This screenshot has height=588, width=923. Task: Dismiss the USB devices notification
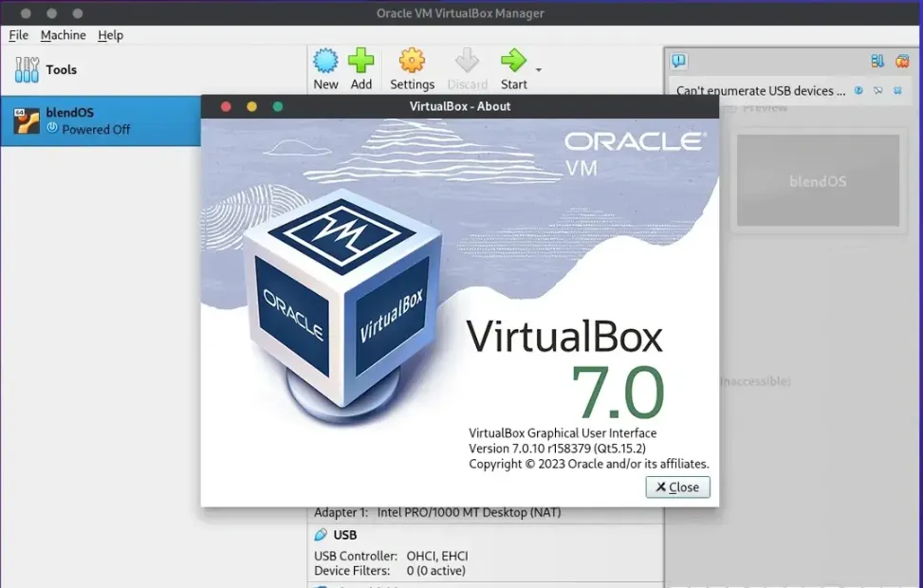(897, 91)
